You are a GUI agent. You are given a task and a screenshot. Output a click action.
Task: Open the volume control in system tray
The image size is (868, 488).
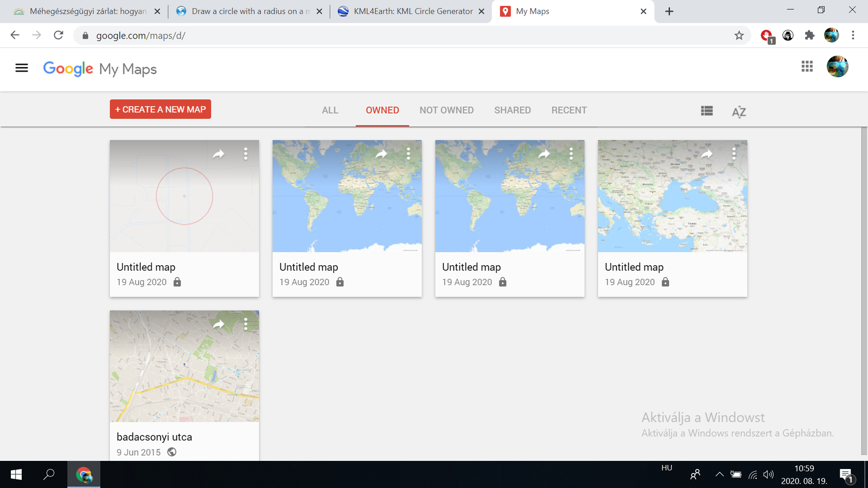tap(769, 474)
